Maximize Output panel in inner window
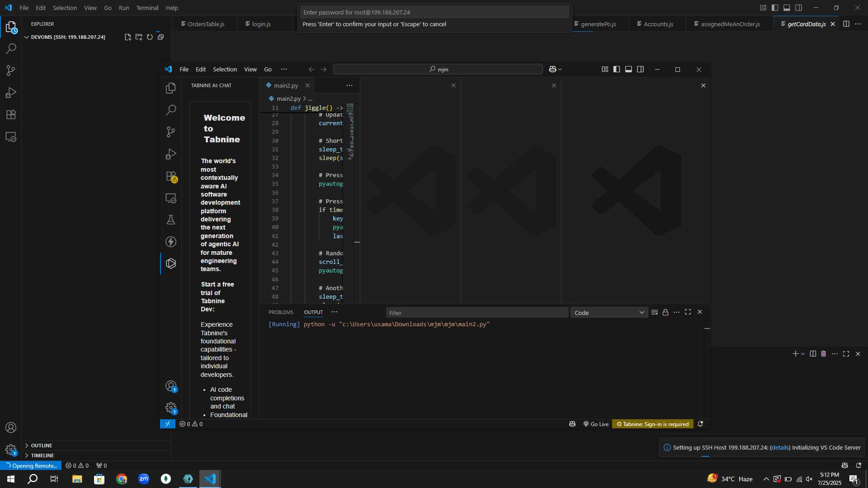868x488 pixels. point(688,312)
